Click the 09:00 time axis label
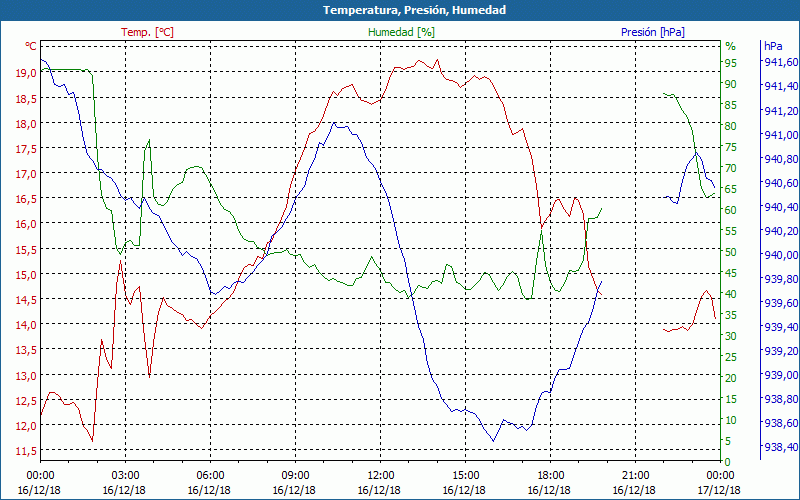The image size is (800, 500). (295, 476)
